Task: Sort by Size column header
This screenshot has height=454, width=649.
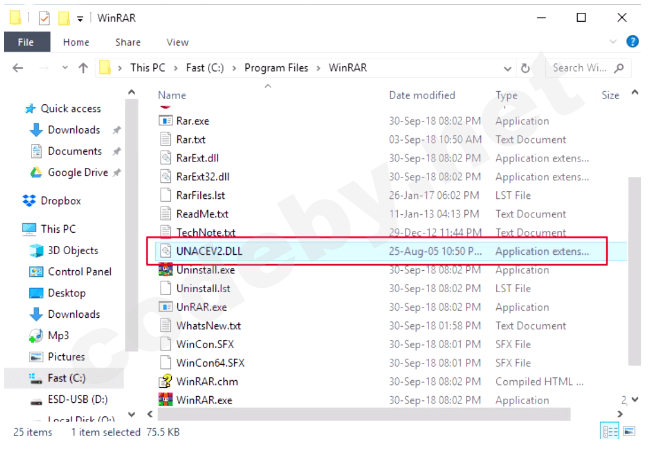Action: click(x=611, y=96)
